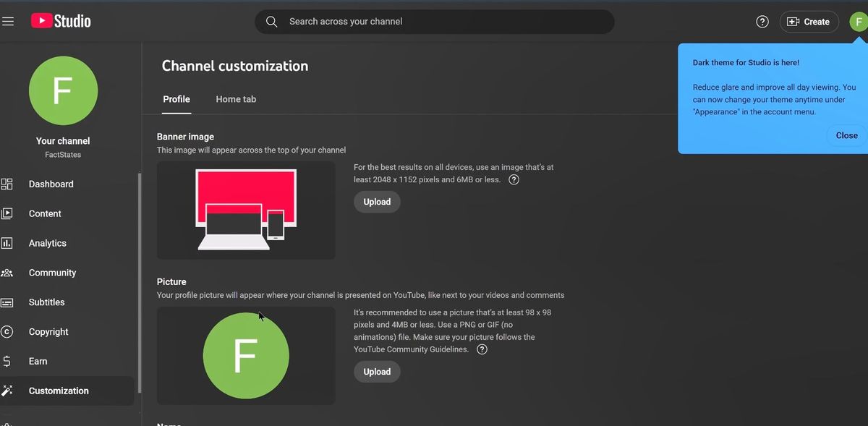Open the Copyright icon in sidebar
This screenshot has height=426, width=868.
tap(7, 332)
